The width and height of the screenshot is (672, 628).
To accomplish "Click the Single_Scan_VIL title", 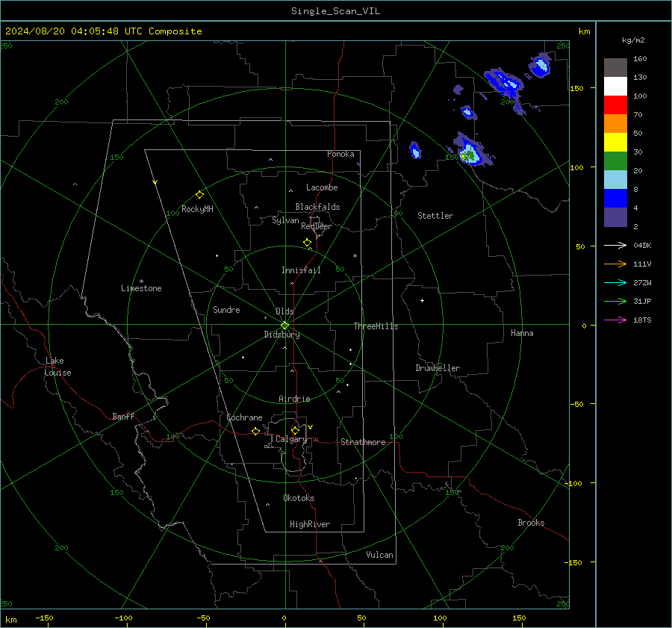I will pyautogui.click(x=335, y=11).
